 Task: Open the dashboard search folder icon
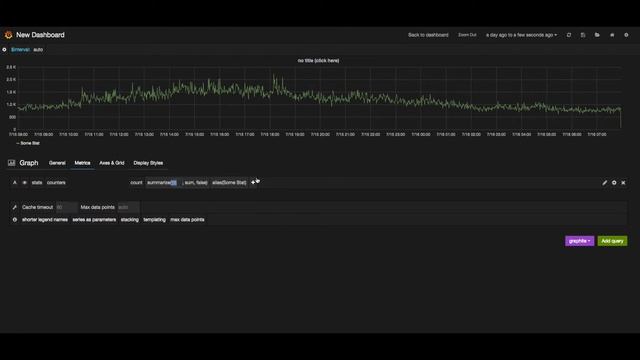coord(597,35)
